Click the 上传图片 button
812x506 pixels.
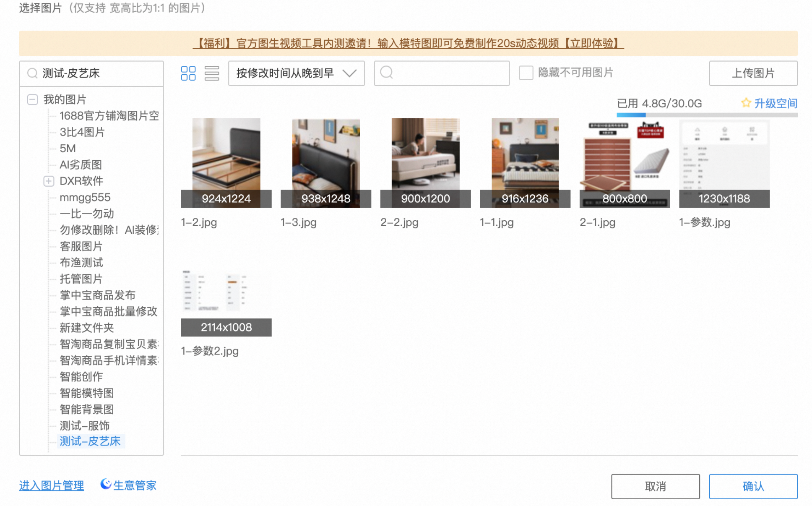753,73
